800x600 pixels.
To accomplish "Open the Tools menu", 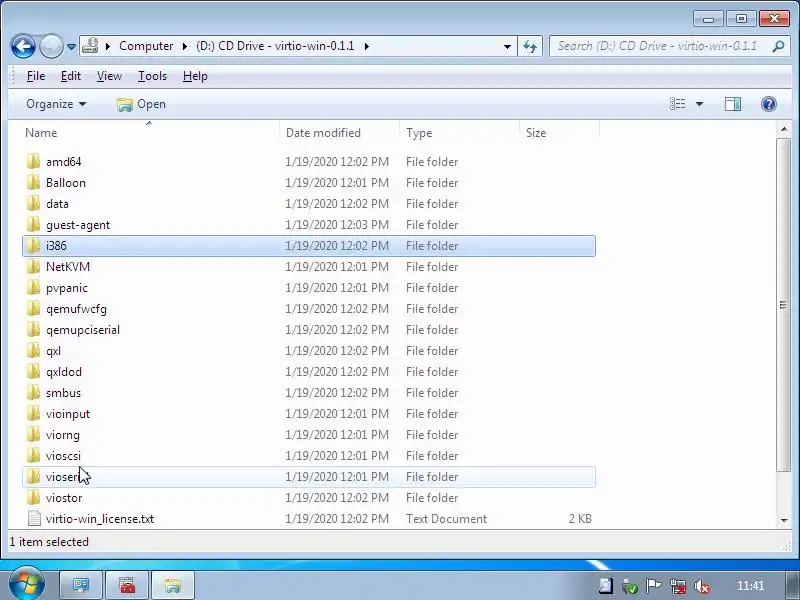I will pyautogui.click(x=152, y=76).
